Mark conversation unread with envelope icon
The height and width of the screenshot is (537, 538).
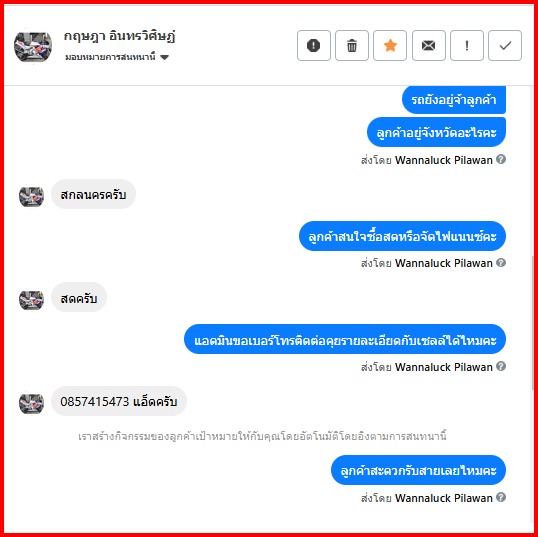429,45
